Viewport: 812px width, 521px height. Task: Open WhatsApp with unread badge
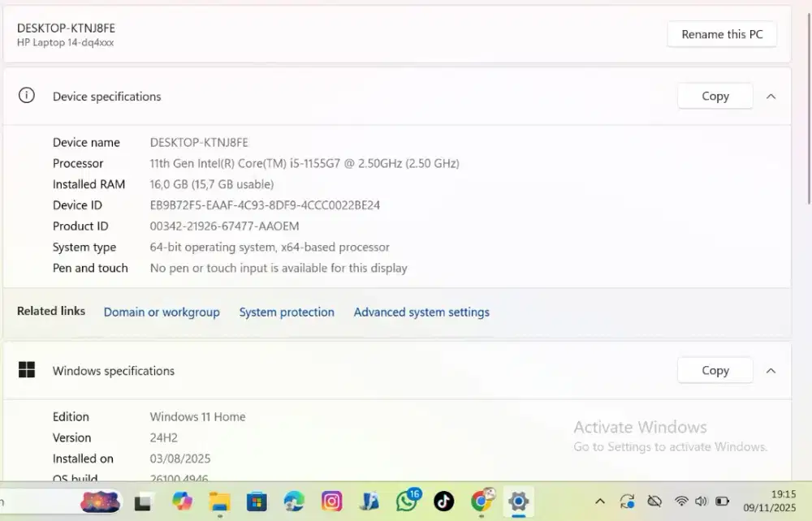(x=407, y=502)
